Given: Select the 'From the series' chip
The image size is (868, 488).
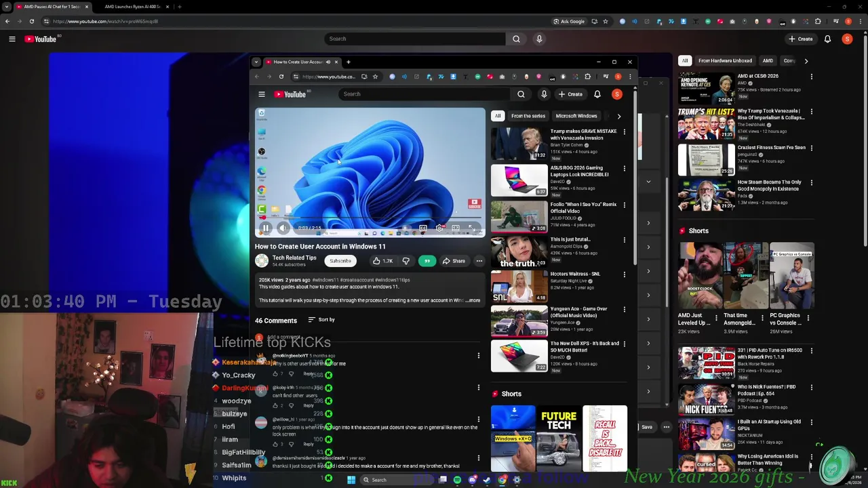Looking at the screenshot, I should coord(528,116).
